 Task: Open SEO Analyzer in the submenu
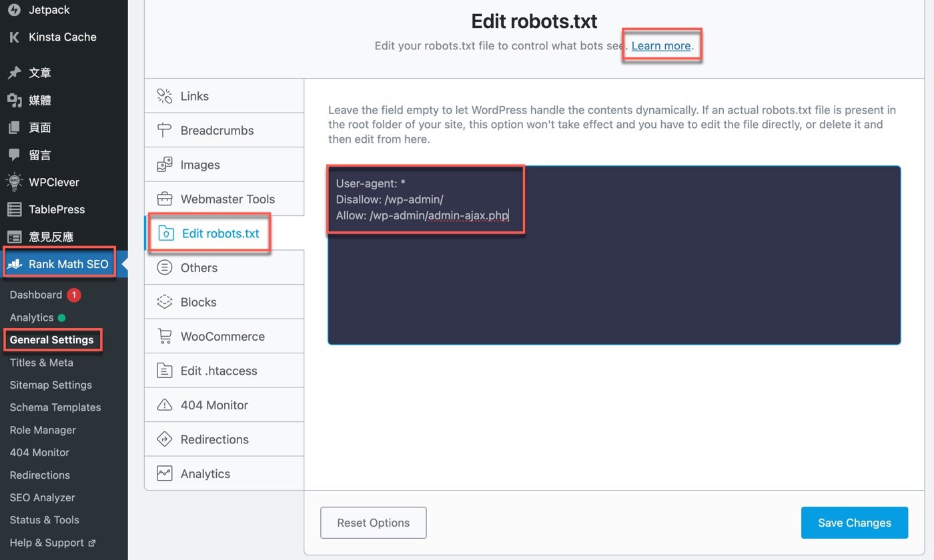pyautogui.click(x=42, y=497)
